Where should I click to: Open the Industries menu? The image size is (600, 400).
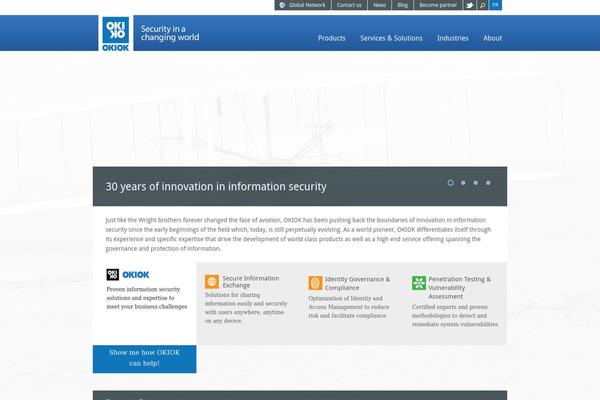pos(452,38)
